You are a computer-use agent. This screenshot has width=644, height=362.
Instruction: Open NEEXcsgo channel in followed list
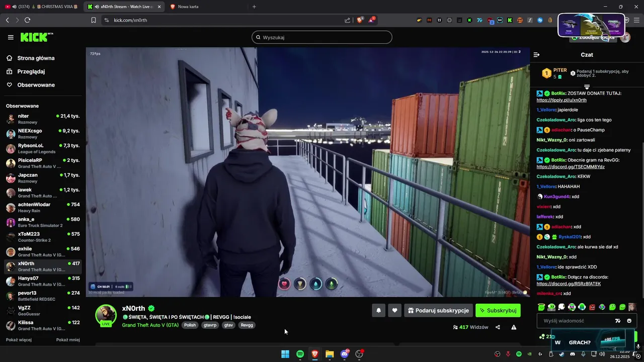(43, 134)
